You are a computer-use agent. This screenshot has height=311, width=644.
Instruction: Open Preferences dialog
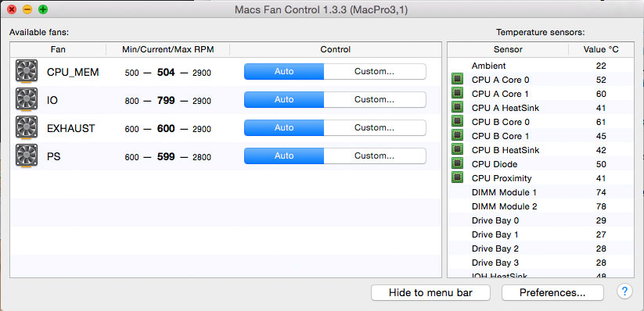pyautogui.click(x=552, y=292)
